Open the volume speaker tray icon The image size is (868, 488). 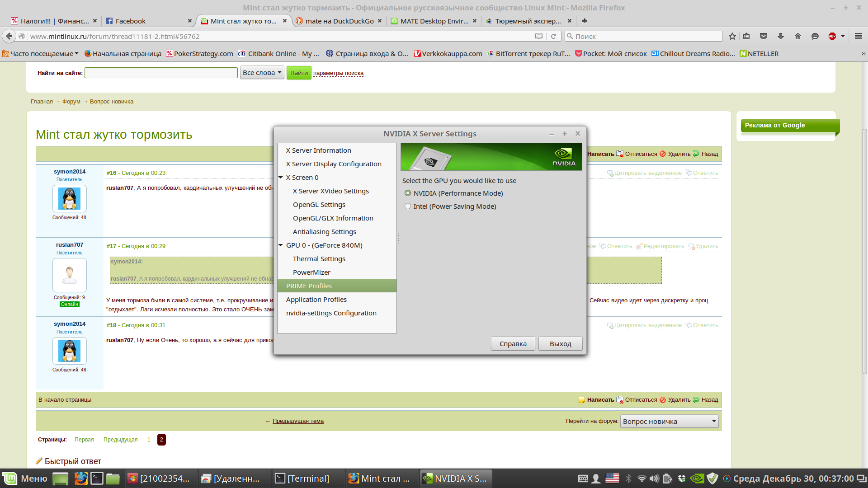(654, 479)
